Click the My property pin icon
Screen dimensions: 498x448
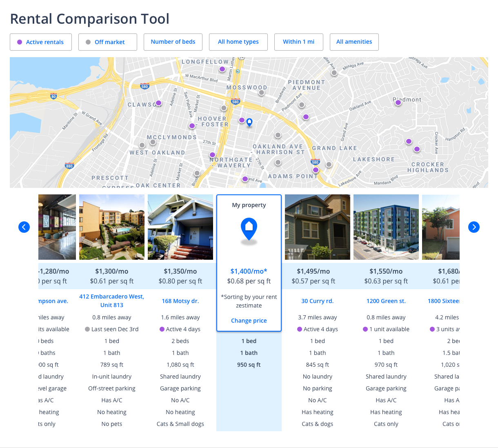coord(249,228)
